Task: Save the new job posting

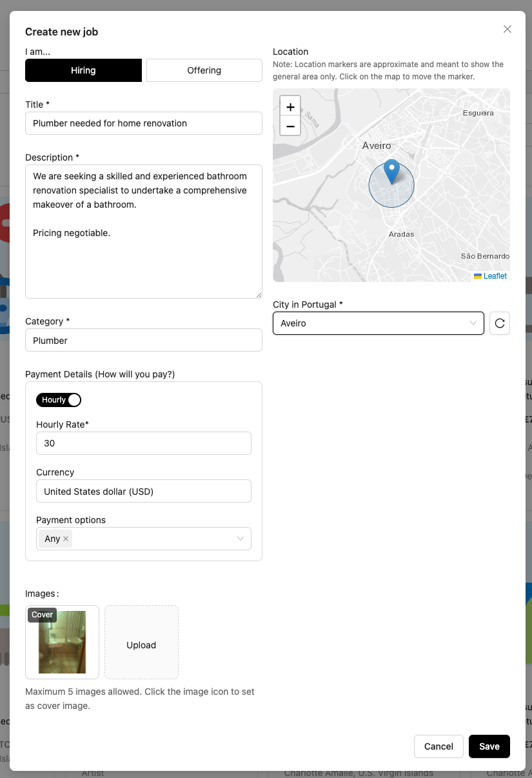Action: click(x=489, y=746)
